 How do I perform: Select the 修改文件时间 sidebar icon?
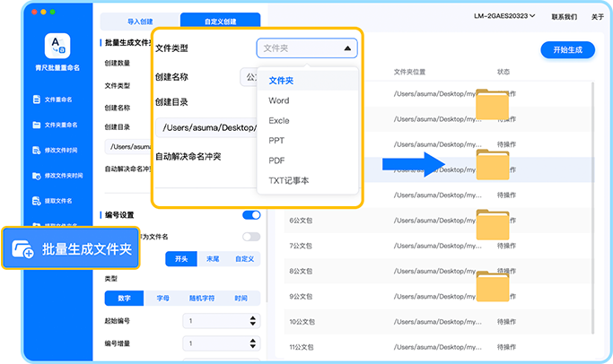pyautogui.click(x=37, y=150)
